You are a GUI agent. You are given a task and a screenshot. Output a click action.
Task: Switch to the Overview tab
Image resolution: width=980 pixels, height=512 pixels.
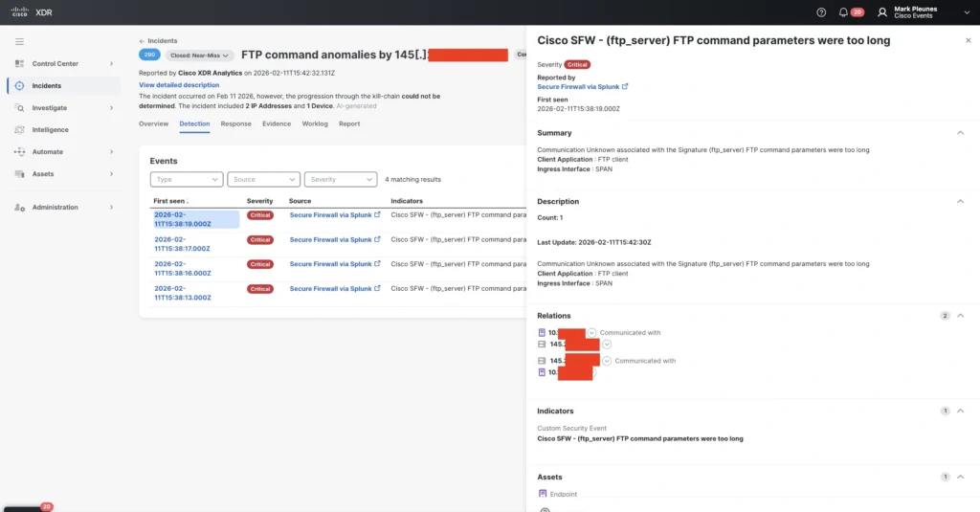153,123
